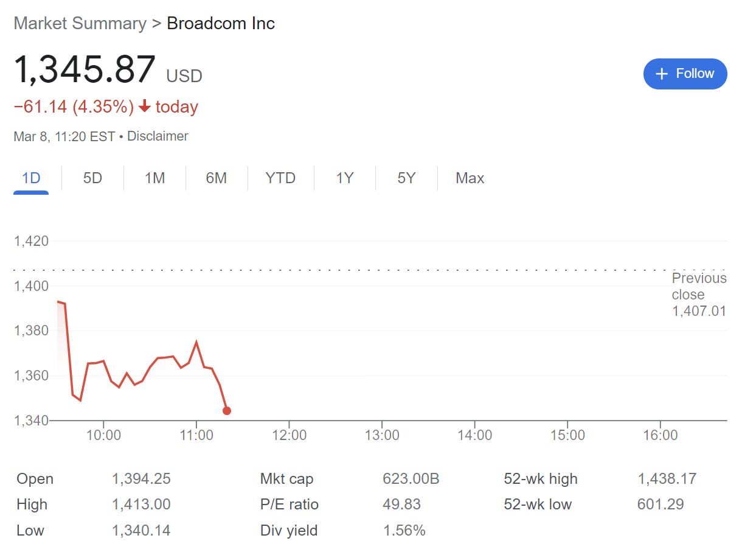Click the red current-price dot on chart
756x552 pixels.
[x=227, y=411]
